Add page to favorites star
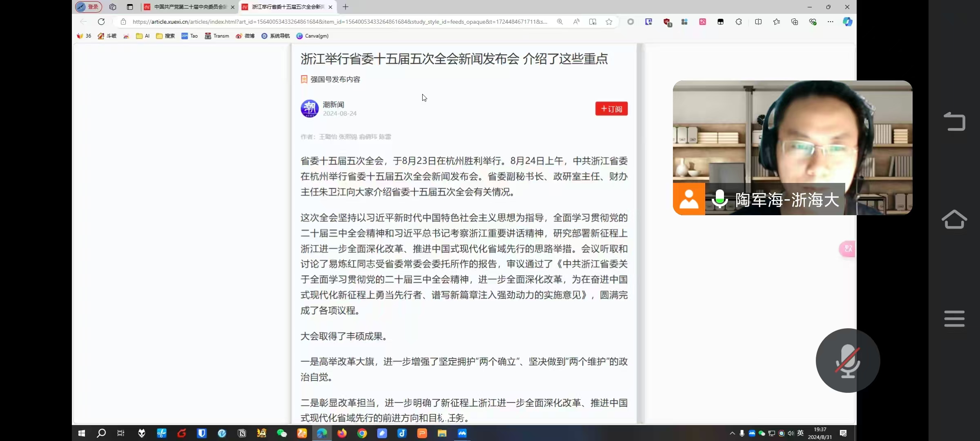Screen dimensions: 980x441 [x=609, y=22]
